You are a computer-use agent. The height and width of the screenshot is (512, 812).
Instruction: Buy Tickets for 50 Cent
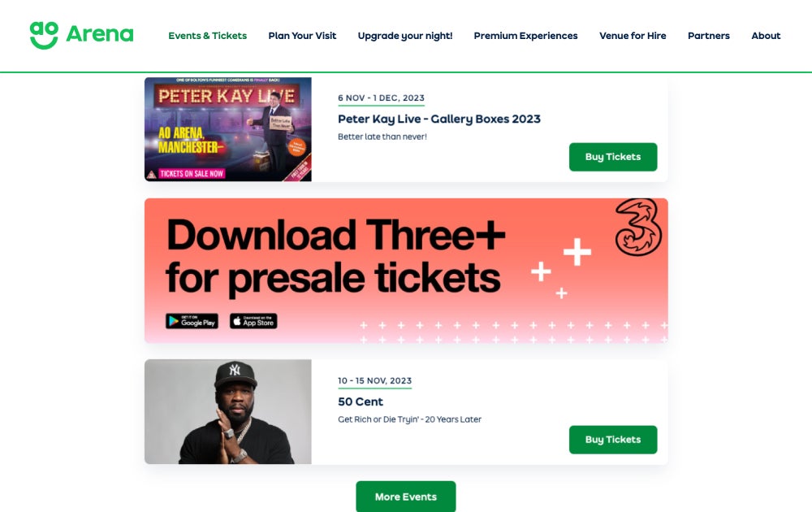612,440
